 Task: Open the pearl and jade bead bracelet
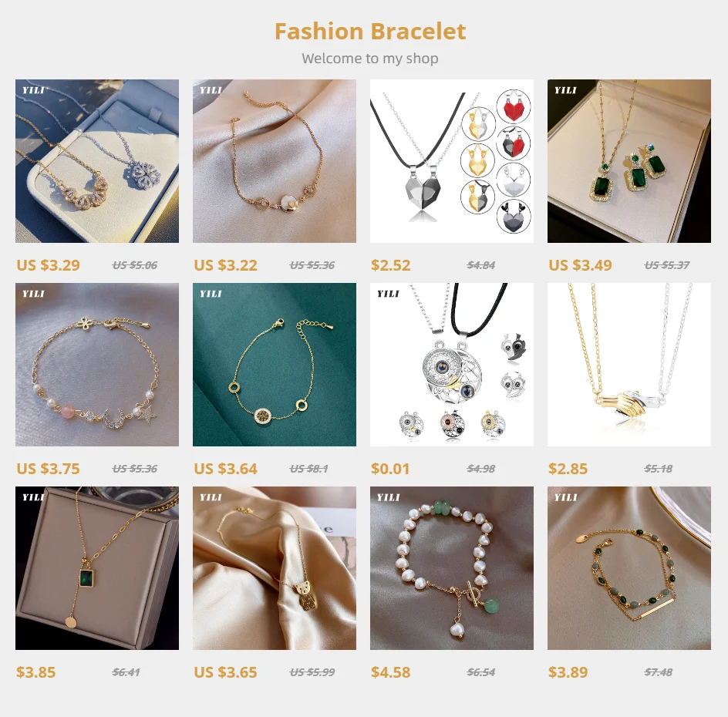pos(452,568)
